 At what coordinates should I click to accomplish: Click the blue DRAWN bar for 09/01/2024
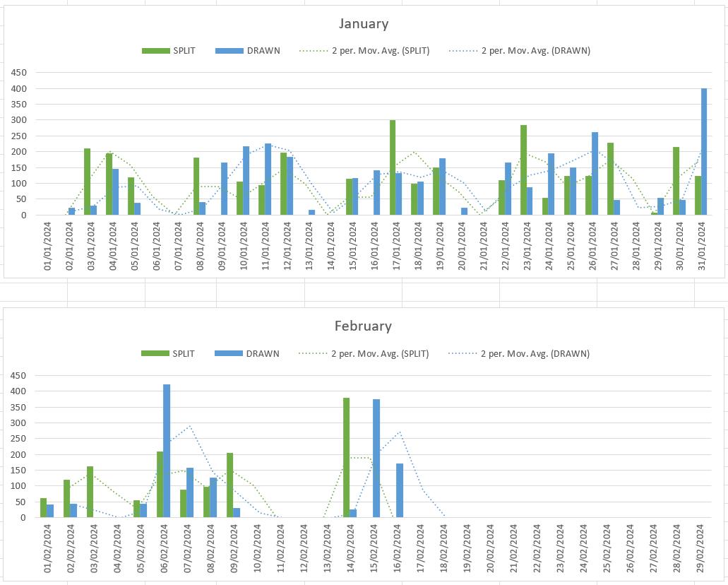pyautogui.click(x=225, y=189)
